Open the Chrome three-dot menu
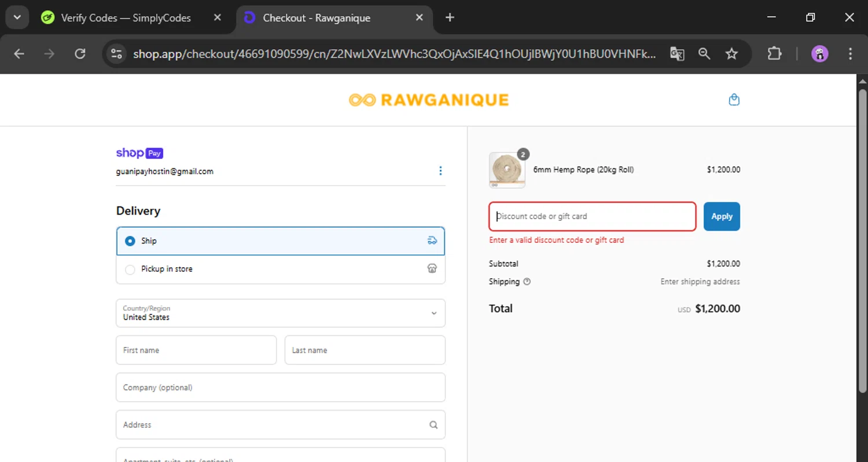The width and height of the screenshot is (868, 462). coord(850,54)
